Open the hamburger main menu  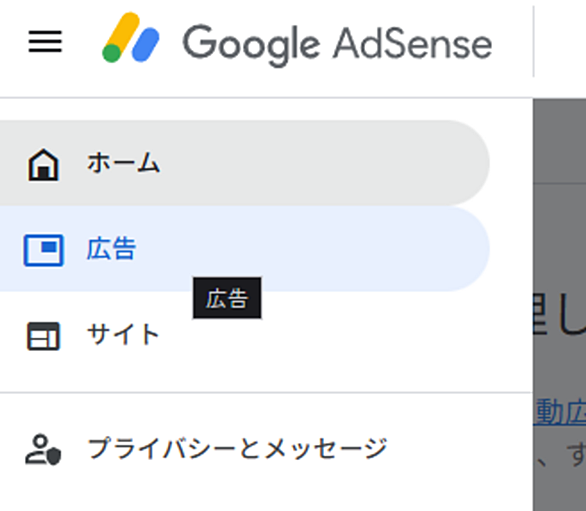tap(45, 41)
